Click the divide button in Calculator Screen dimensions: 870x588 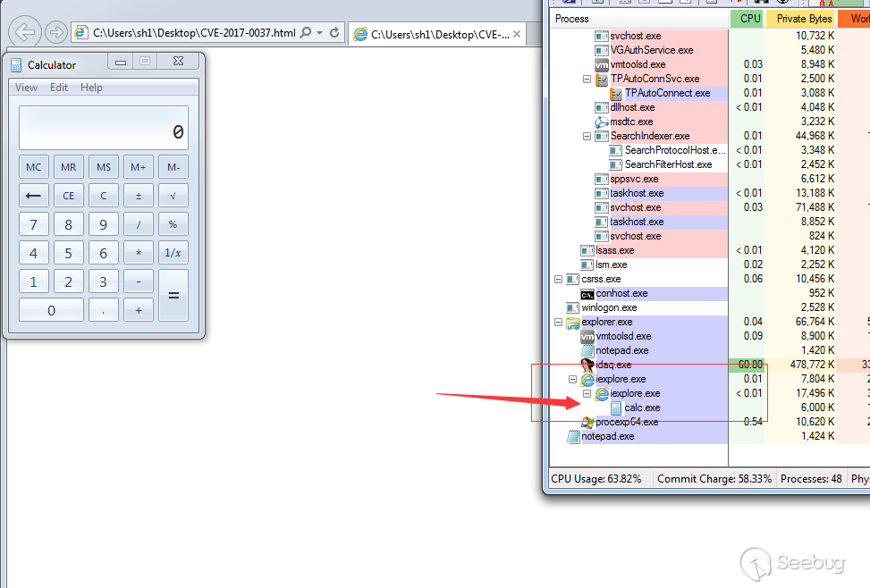point(139,224)
